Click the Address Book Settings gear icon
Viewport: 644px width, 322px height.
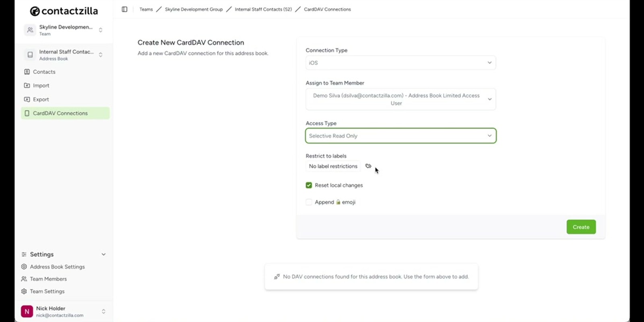pos(24,266)
